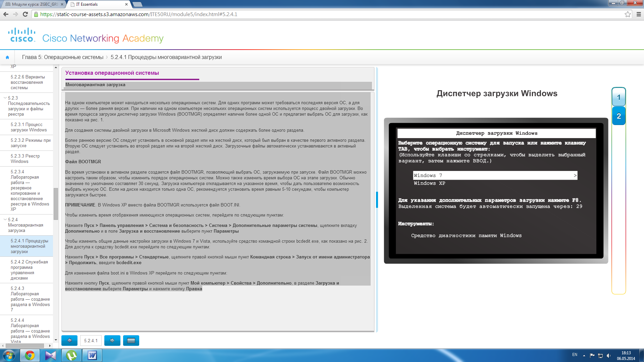Click breadcrumb Глава 5: Операционные системы

(63, 57)
